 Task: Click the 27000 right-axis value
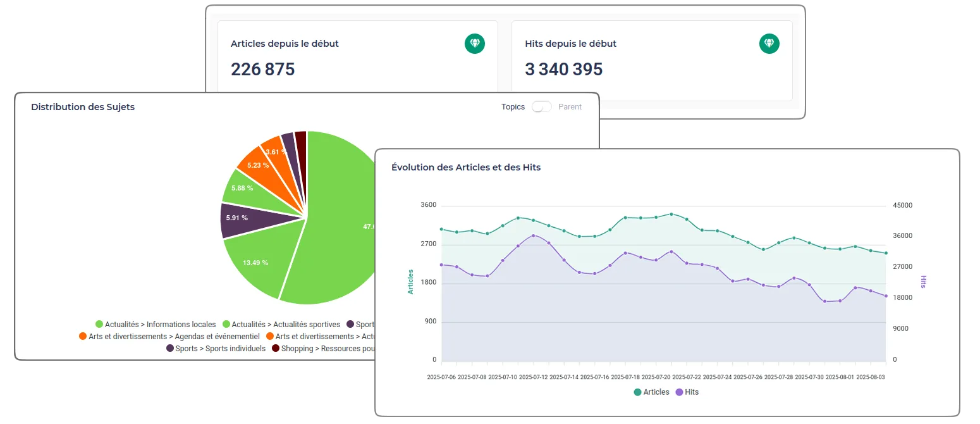point(902,267)
